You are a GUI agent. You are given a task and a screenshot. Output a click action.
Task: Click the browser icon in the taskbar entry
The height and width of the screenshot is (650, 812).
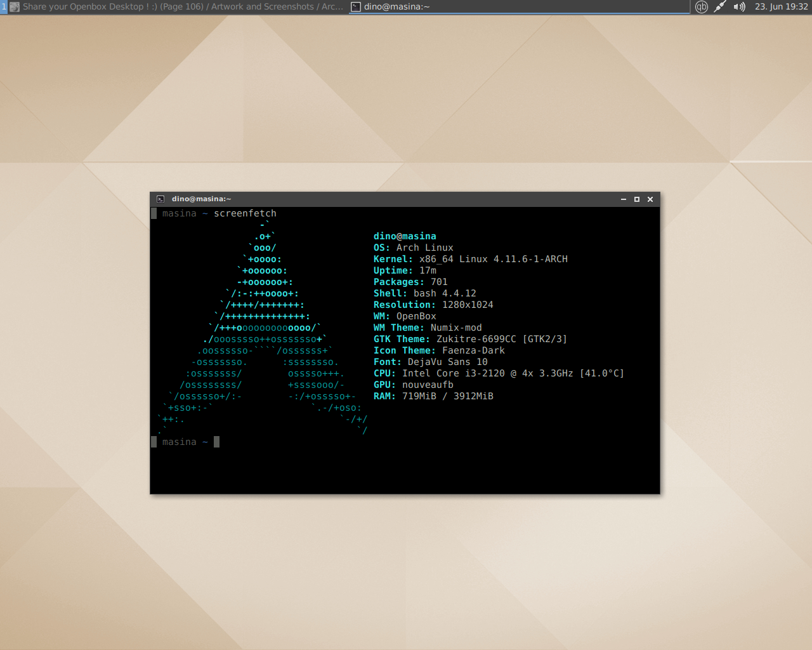coord(15,7)
